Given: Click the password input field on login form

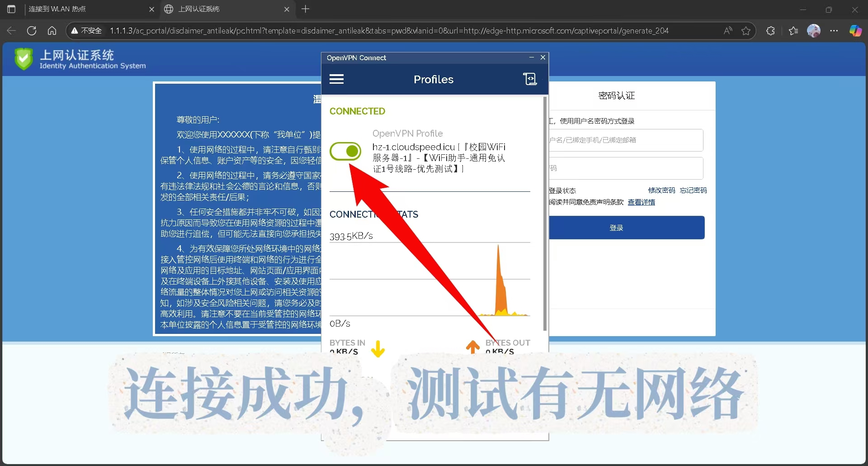Looking at the screenshot, I should tap(626, 168).
